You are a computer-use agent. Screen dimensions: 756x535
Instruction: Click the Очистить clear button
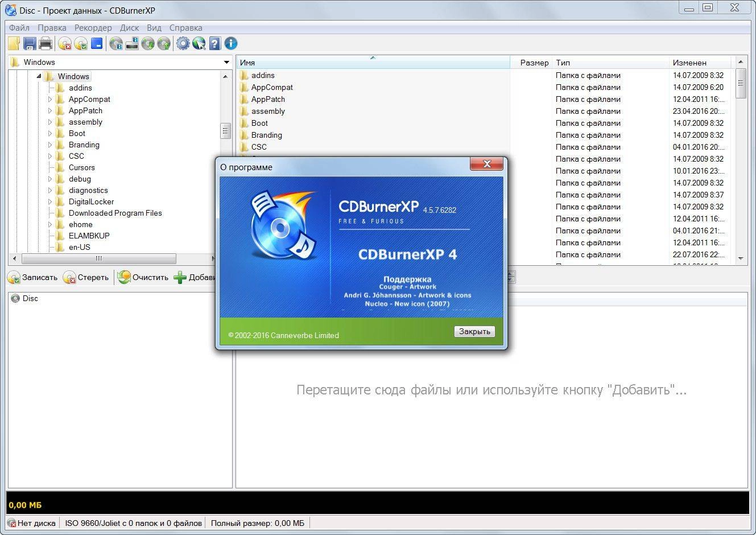(143, 277)
